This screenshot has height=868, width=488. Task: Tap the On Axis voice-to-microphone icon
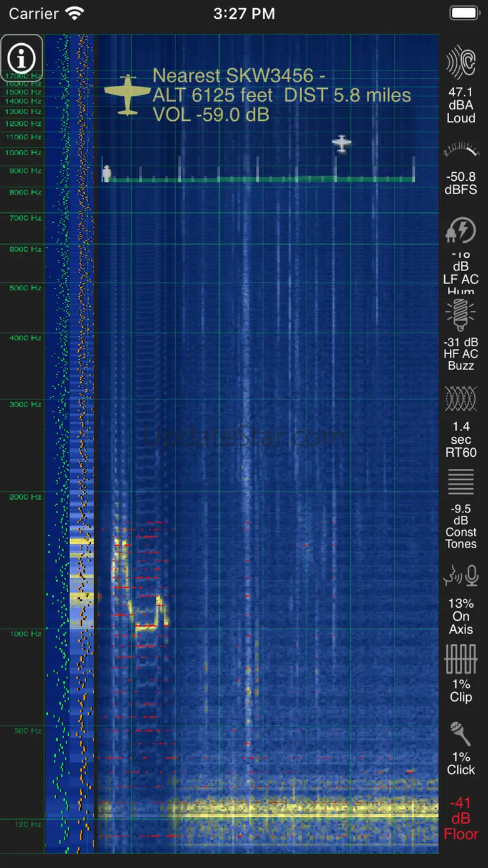(x=460, y=576)
